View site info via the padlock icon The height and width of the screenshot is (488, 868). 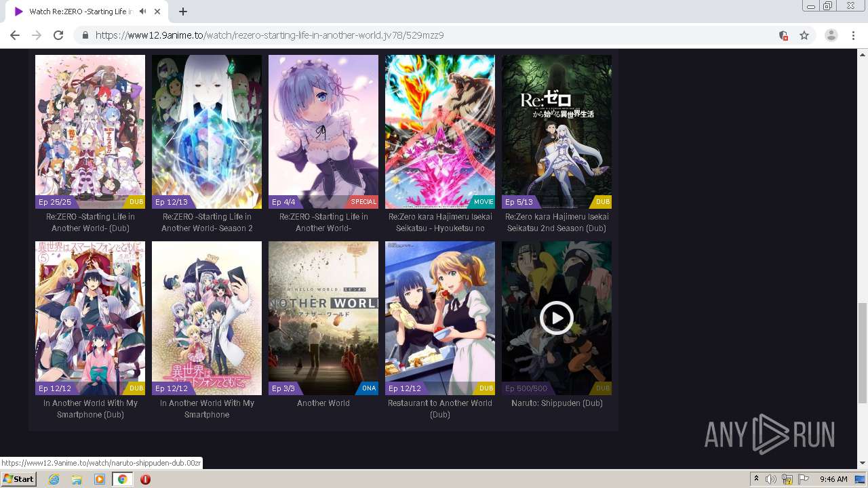point(85,35)
